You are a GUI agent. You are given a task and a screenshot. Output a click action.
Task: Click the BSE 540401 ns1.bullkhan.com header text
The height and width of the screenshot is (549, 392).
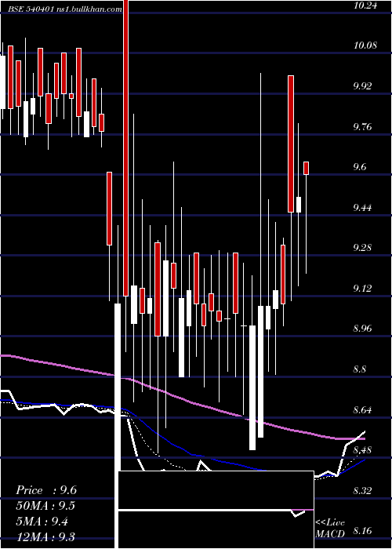pos(65,9)
